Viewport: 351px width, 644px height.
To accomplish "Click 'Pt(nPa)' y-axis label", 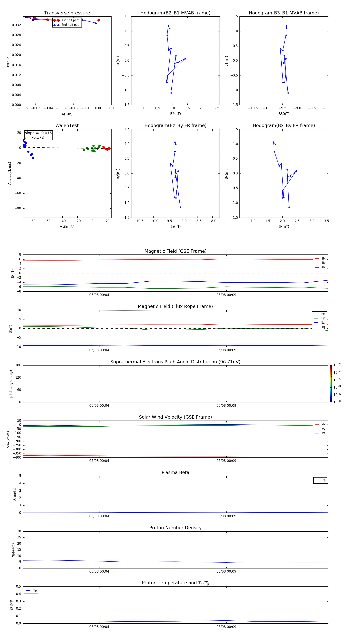I will point(8,61).
